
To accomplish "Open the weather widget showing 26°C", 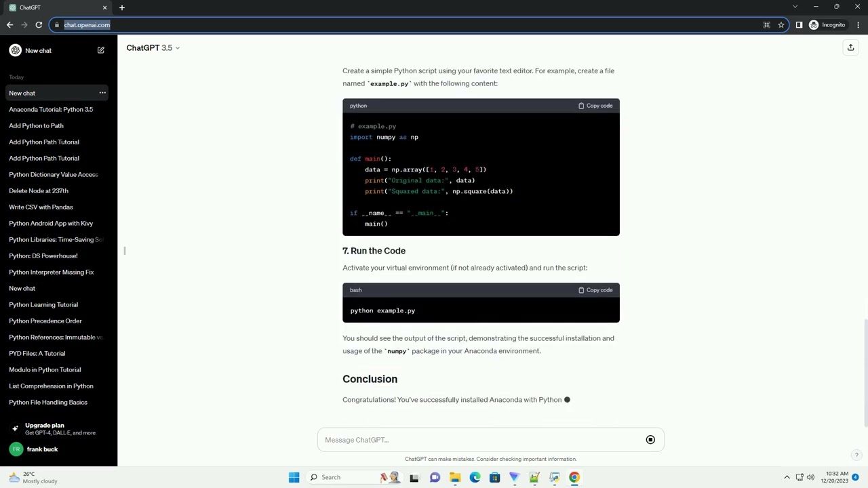I will pos(33,477).
